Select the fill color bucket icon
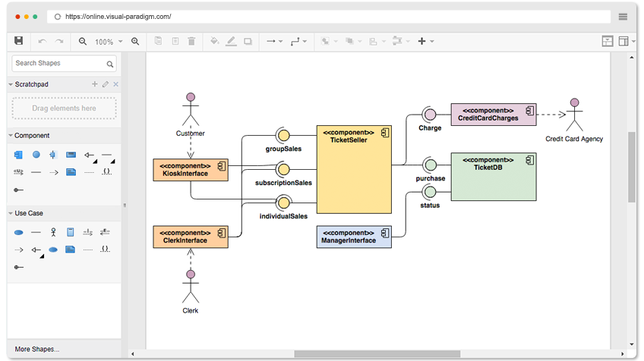 click(x=214, y=41)
